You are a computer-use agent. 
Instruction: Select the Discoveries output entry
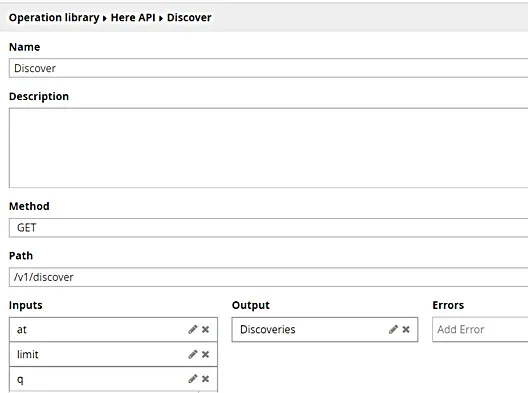pyautogui.click(x=325, y=329)
